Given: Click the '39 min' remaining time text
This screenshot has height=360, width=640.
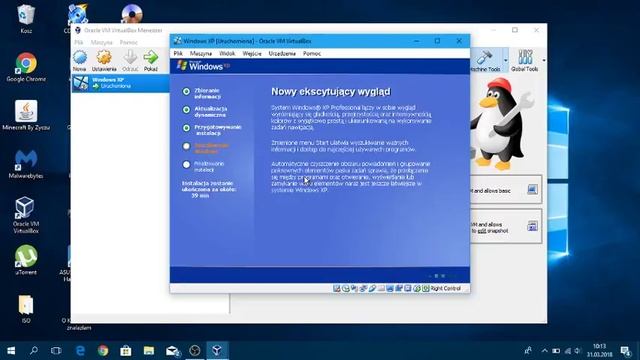Looking at the screenshot, I should 200,196.
